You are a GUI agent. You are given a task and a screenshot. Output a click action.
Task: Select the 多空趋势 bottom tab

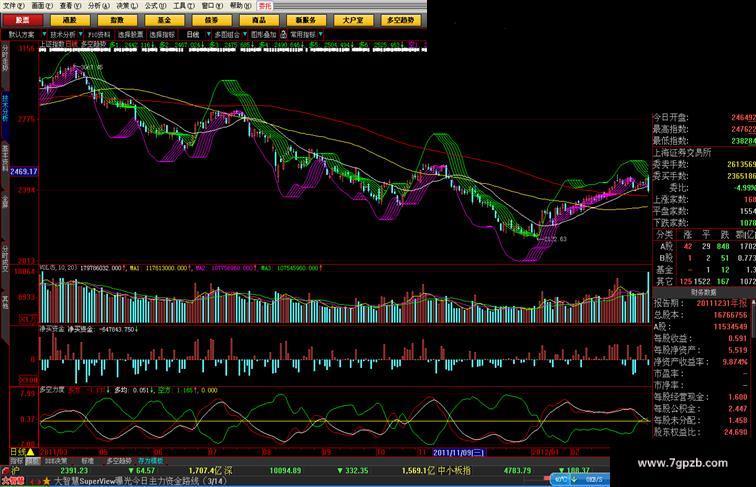pos(119,461)
